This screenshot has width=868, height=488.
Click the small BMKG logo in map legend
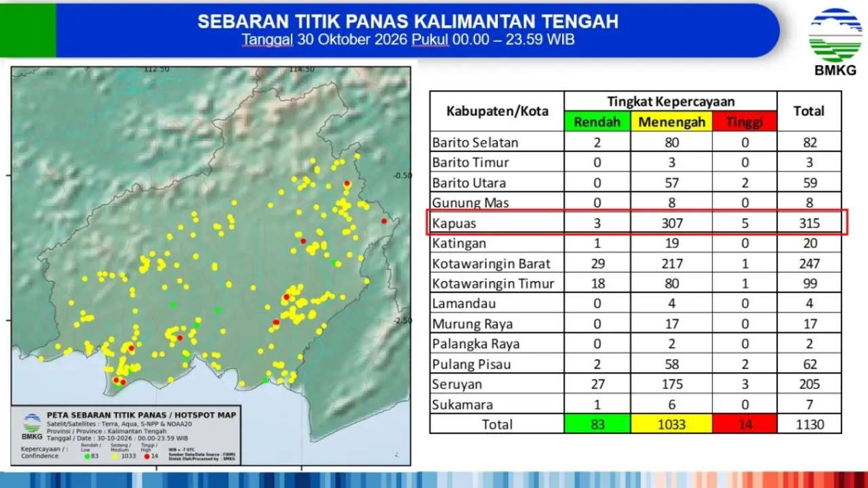pos(31,426)
